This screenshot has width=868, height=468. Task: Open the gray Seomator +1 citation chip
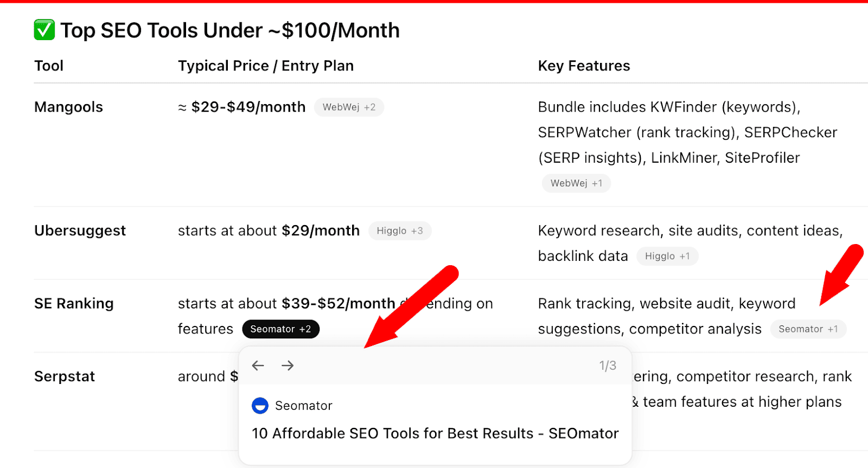click(x=808, y=329)
